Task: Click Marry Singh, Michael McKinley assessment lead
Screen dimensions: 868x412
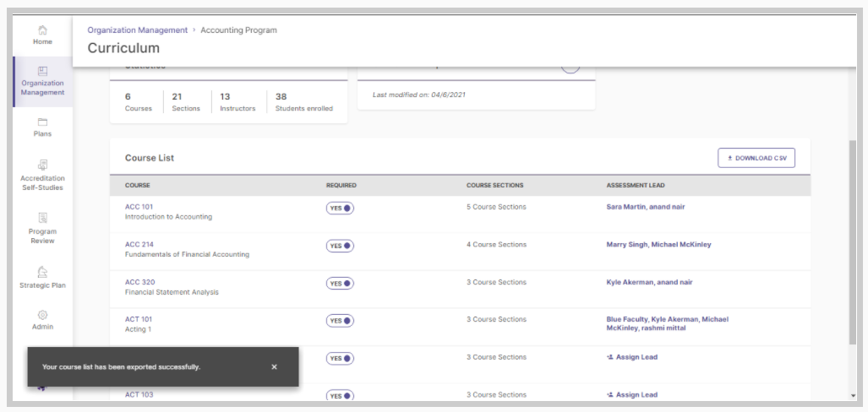Action: tap(658, 245)
